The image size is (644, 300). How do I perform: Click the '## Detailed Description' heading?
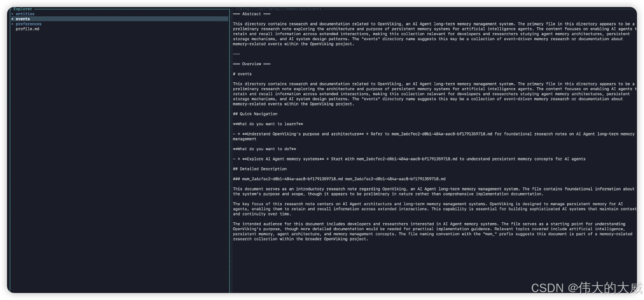point(260,169)
